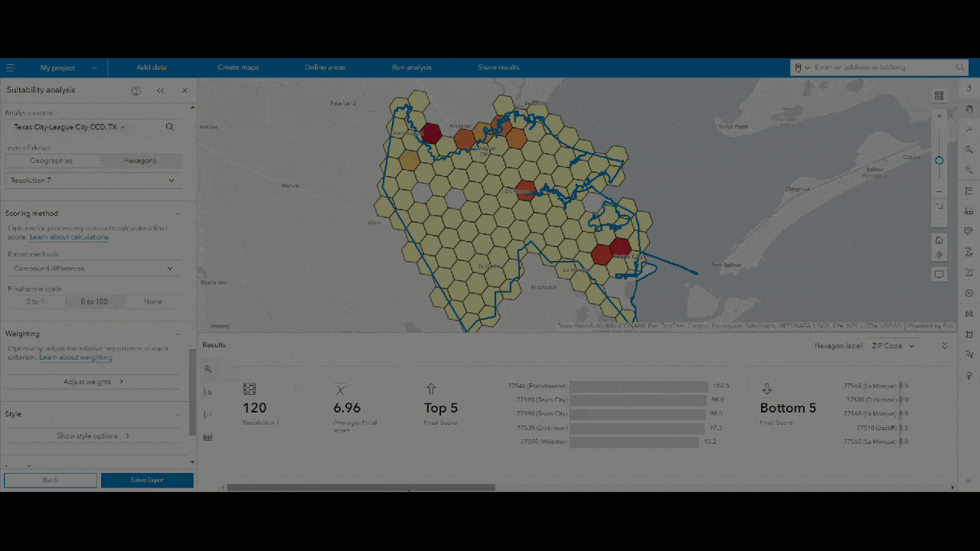Open the table view icon in Results panel
Viewport: 980px width, 551px height.
pyautogui.click(x=207, y=437)
